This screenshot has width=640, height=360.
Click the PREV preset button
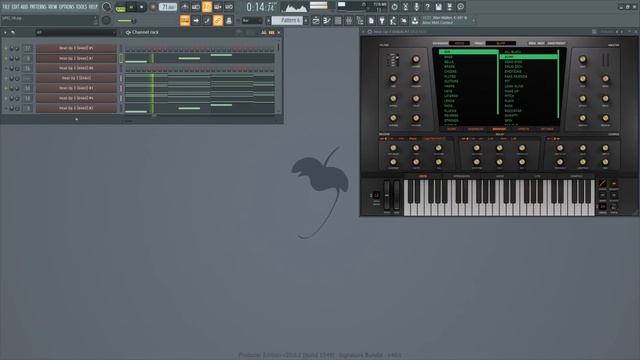532,43
